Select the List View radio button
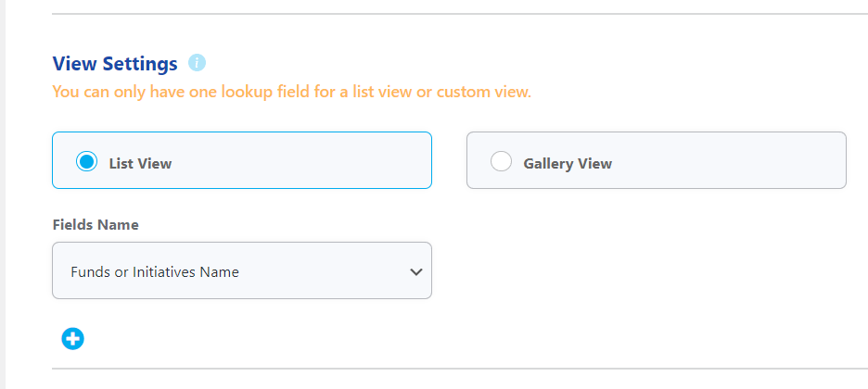 [x=86, y=161]
